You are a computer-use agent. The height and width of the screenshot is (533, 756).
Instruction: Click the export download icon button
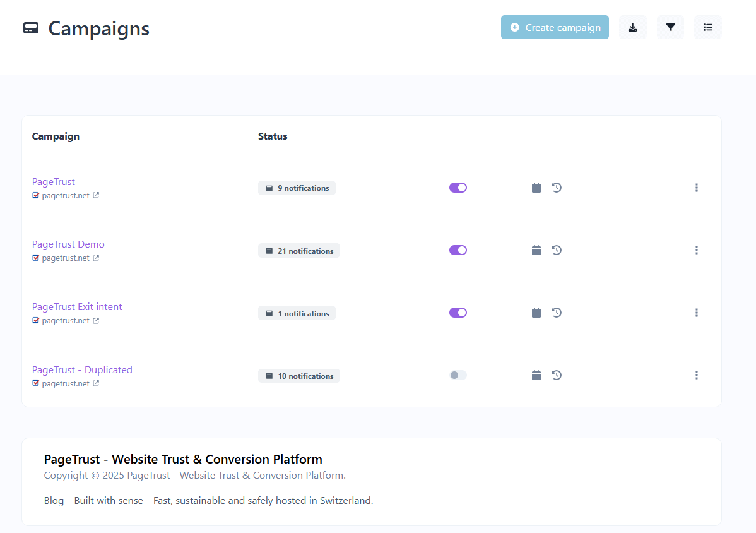tap(632, 27)
